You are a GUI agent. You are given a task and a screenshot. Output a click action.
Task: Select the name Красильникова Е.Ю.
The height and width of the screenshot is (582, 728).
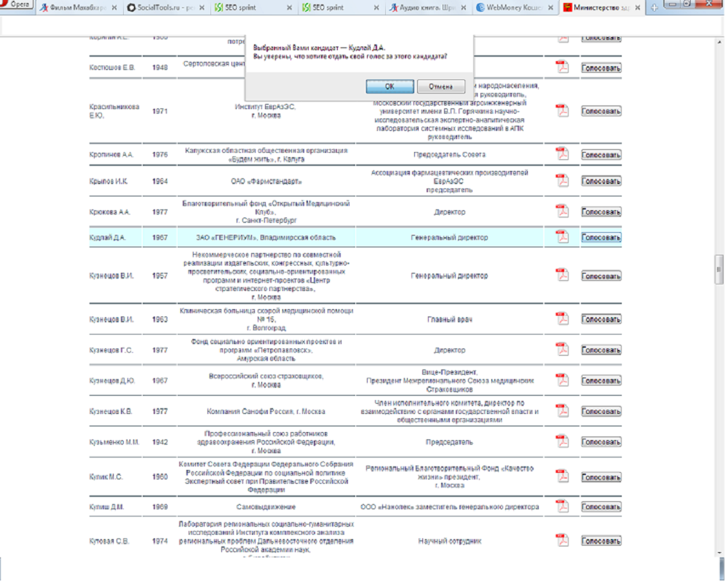[x=114, y=111]
